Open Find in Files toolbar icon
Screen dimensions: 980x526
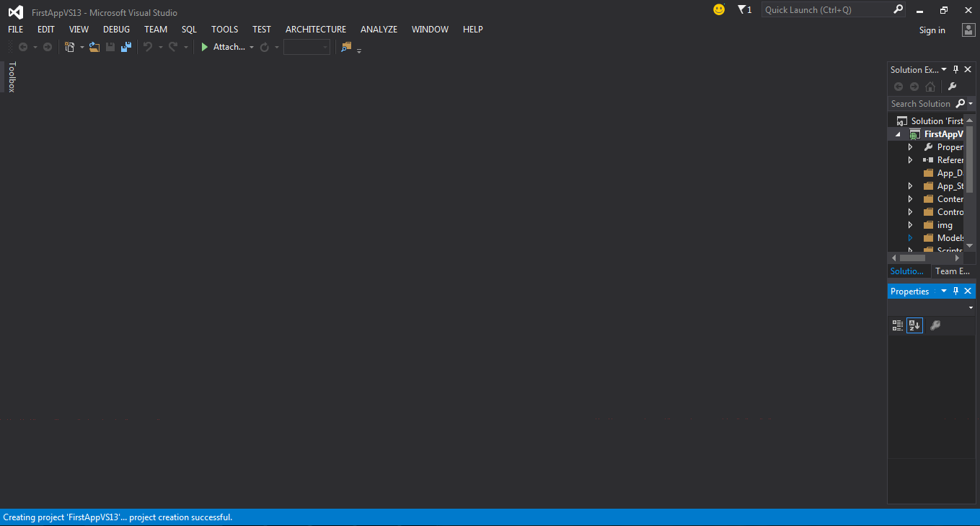coord(346,47)
